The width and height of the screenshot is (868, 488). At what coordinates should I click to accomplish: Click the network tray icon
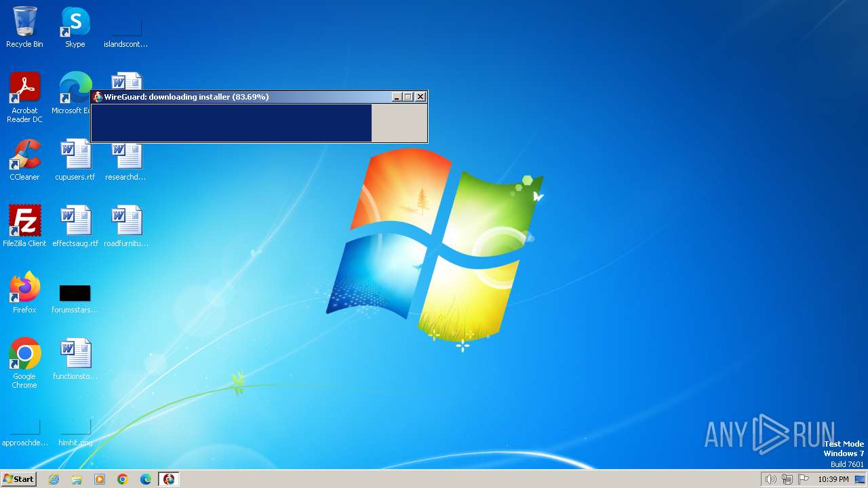point(787,479)
